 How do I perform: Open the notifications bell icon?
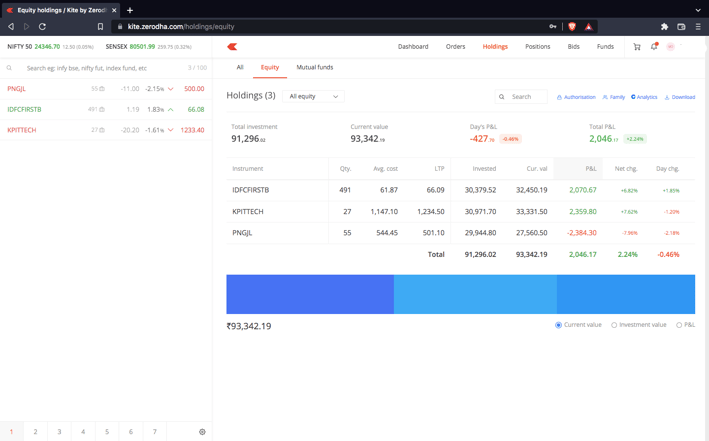tap(654, 46)
